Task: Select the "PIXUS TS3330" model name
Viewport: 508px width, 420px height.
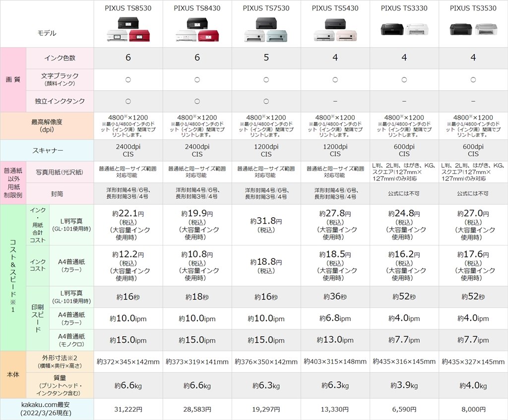Action: (x=404, y=8)
